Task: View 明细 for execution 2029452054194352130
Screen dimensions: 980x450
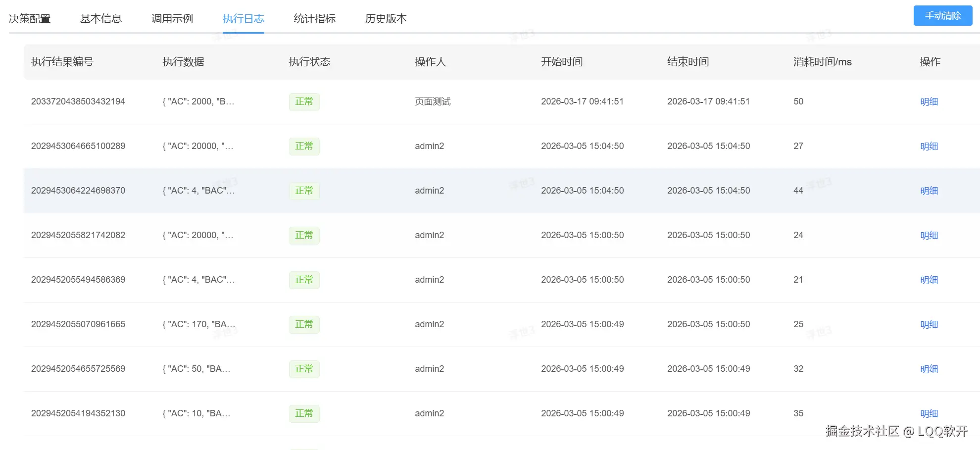Action: click(x=929, y=414)
